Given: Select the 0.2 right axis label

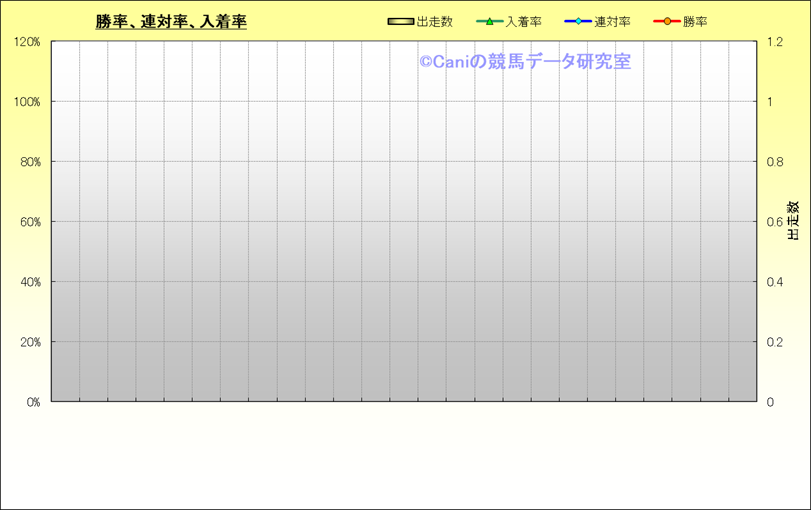Looking at the screenshot, I should [x=775, y=342].
